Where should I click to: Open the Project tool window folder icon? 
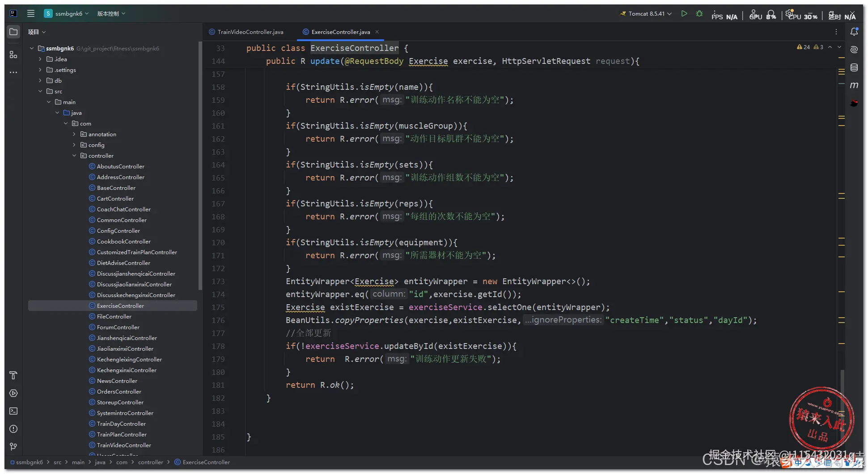click(13, 32)
